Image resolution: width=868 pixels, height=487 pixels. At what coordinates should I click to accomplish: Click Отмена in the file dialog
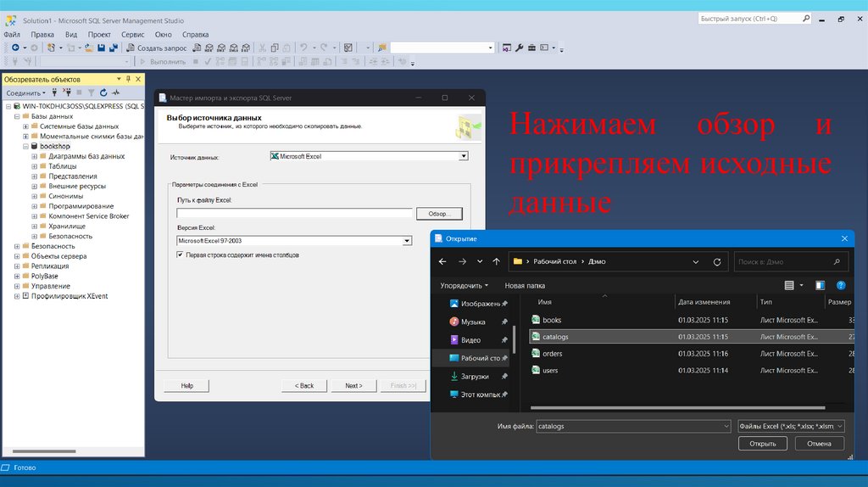tap(820, 443)
